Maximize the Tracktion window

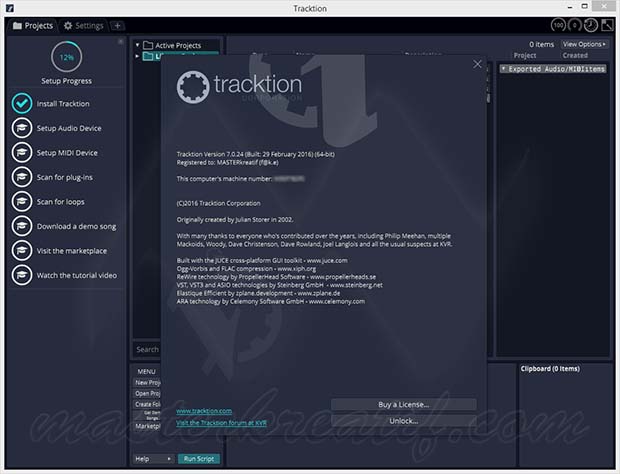(x=585, y=6)
